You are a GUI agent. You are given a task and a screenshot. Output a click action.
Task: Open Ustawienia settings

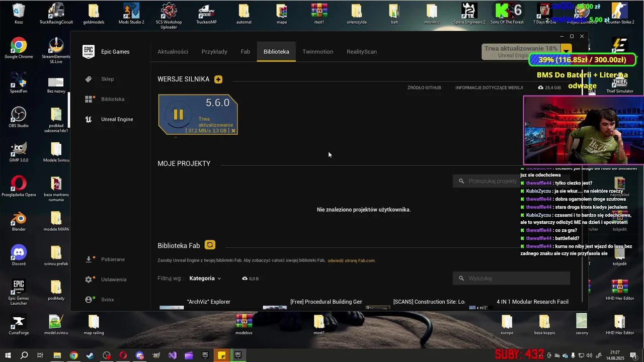click(x=113, y=280)
